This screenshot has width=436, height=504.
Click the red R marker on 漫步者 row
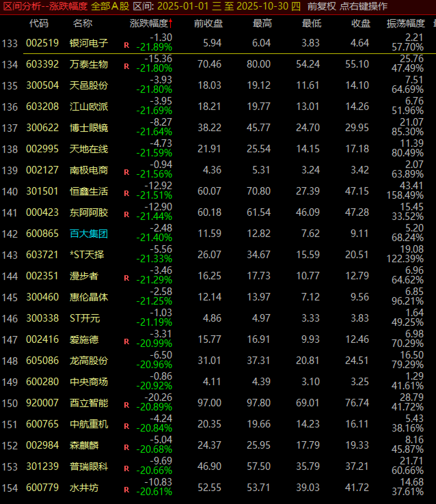click(126, 278)
